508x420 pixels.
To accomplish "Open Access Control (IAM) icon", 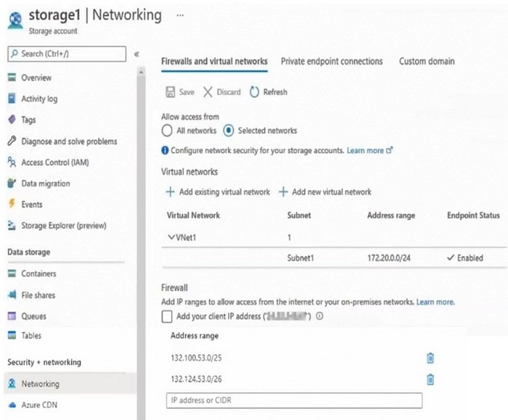I will 12,162.
